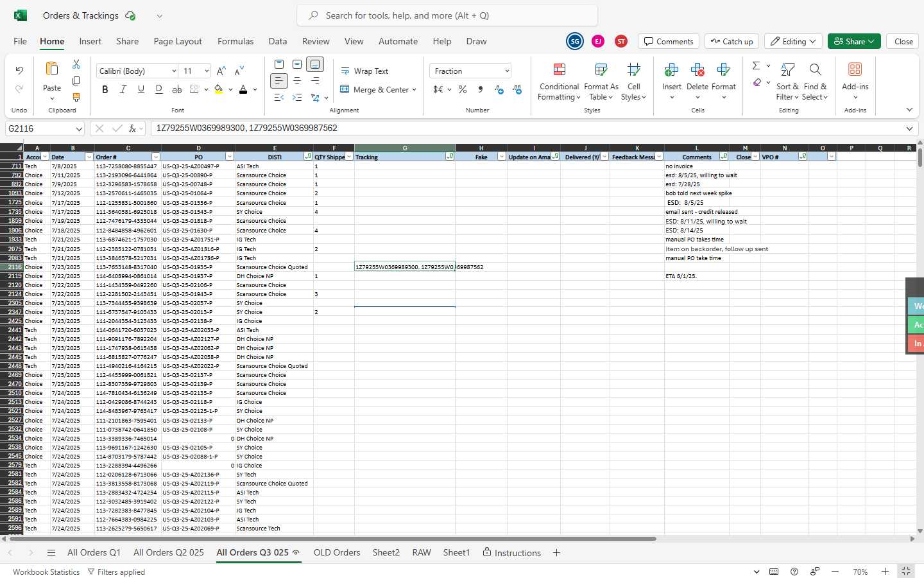This screenshot has width=924, height=578.
Task: Click the Increase Indent icon
Action: (x=297, y=98)
